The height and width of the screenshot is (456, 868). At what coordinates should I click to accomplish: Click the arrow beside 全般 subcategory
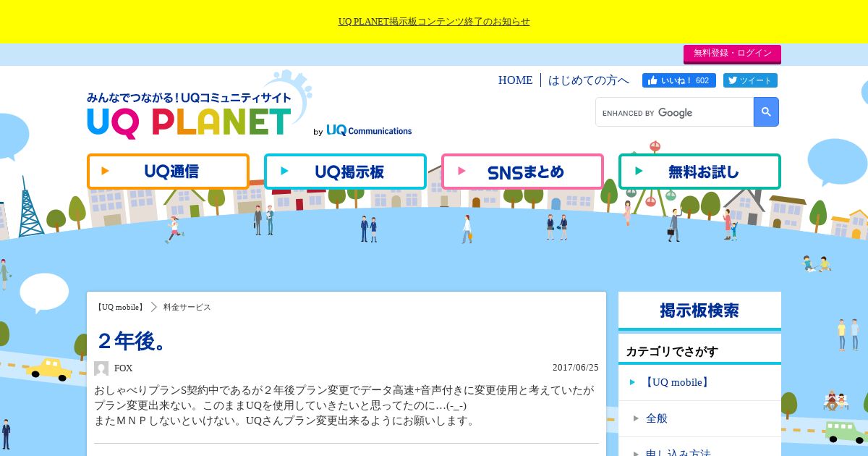636,418
